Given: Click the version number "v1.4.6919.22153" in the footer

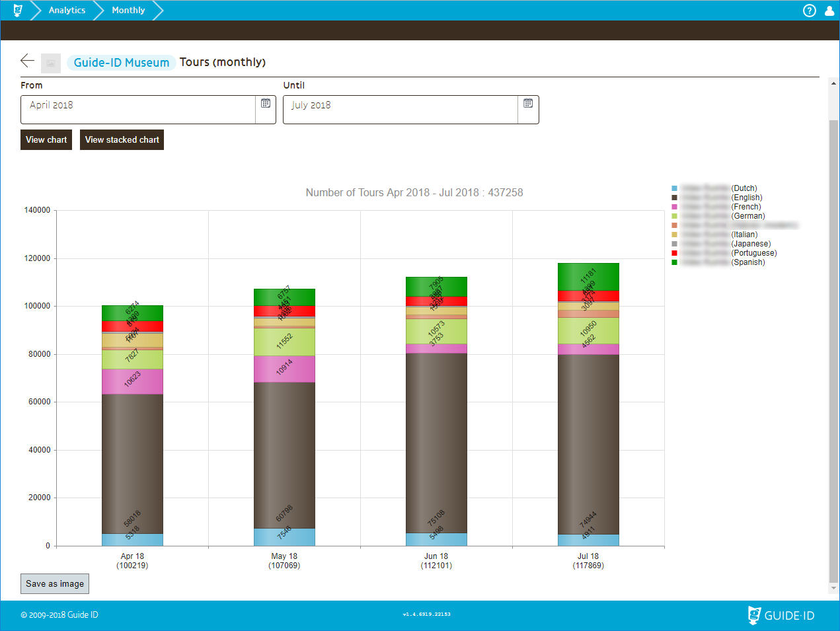Looking at the screenshot, I should (426, 614).
